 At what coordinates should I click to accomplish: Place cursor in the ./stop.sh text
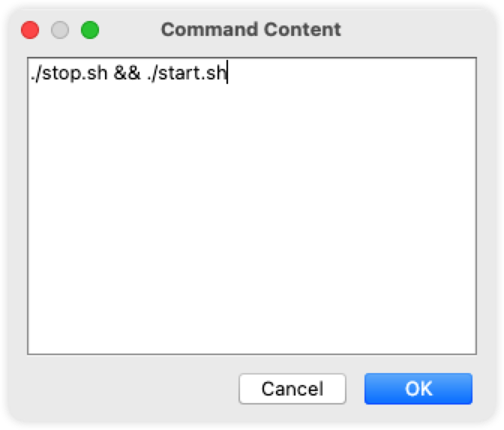tap(69, 73)
